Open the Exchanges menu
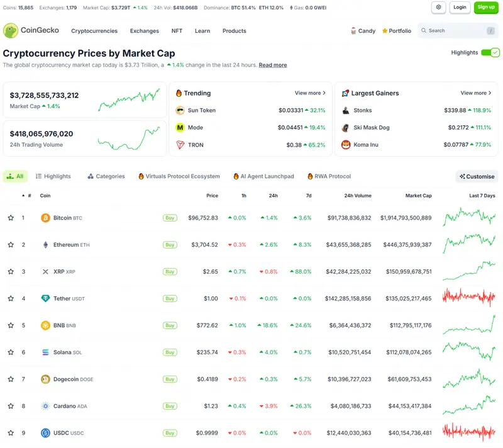Image resolution: width=503 pixels, height=448 pixels. (x=145, y=31)
